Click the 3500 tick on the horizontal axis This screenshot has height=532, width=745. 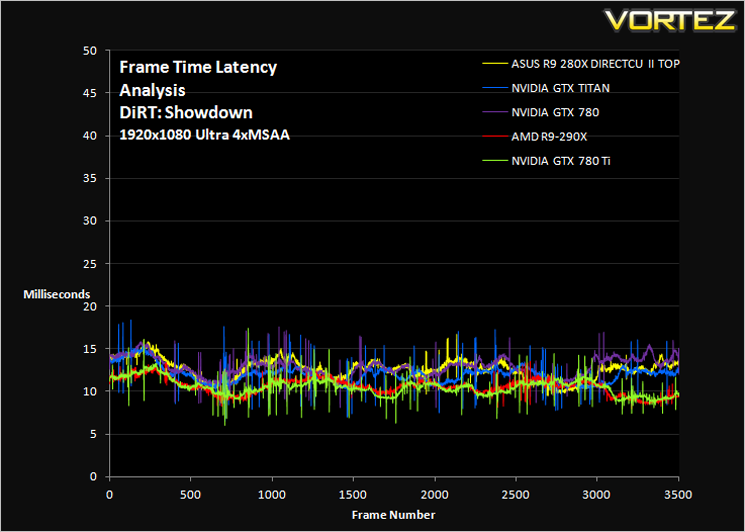click(678, 495)
